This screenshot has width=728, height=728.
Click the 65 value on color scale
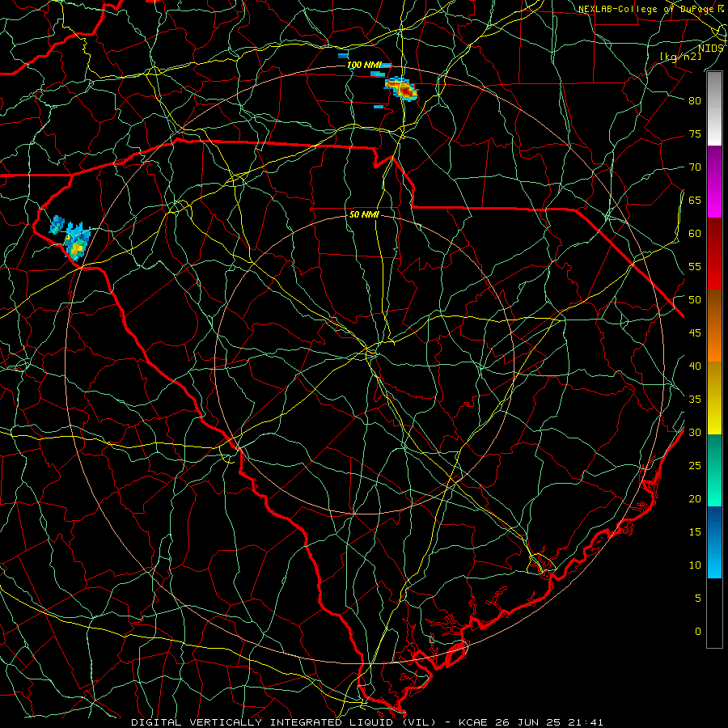click(x=695, y=200)
